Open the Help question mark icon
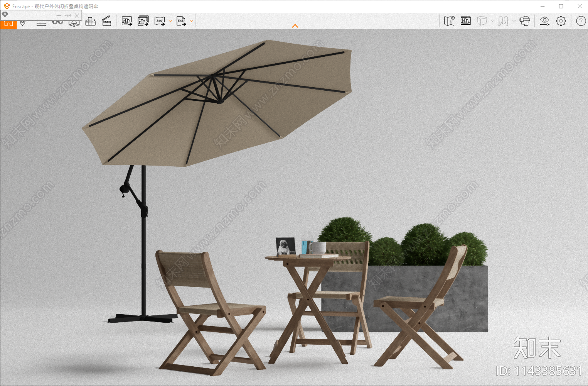This screenshot has width=588, height=386. click(581, 21)
